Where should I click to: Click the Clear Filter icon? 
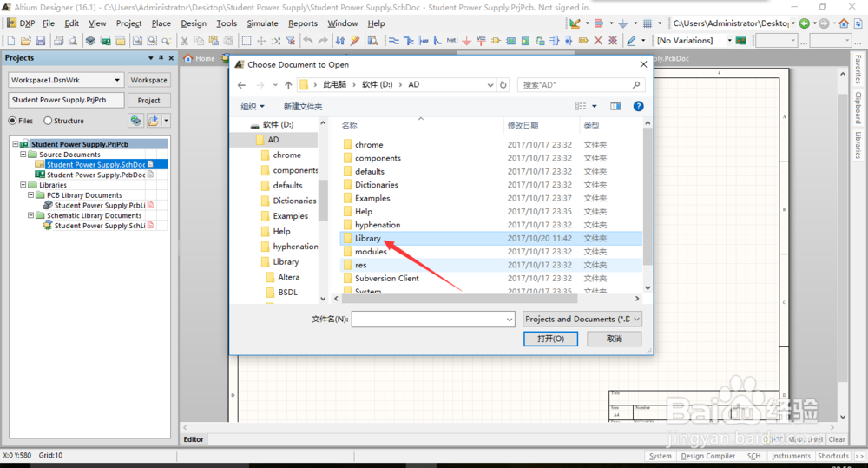pyautogui.click(x=290, y=41)
